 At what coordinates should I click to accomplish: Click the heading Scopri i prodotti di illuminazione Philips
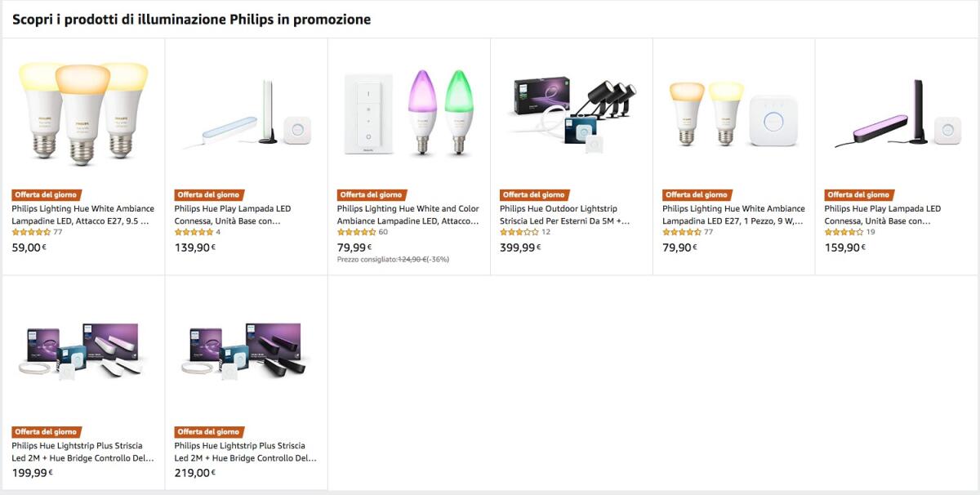(x=190, y=18)
